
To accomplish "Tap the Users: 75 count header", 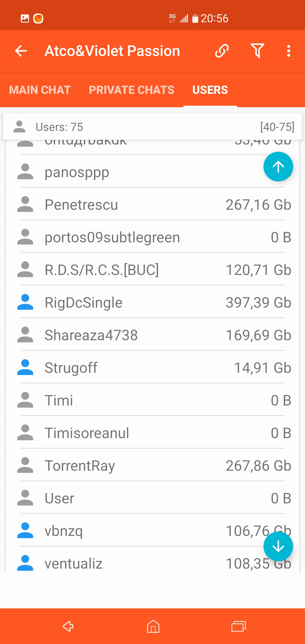I will coord(59,127).
